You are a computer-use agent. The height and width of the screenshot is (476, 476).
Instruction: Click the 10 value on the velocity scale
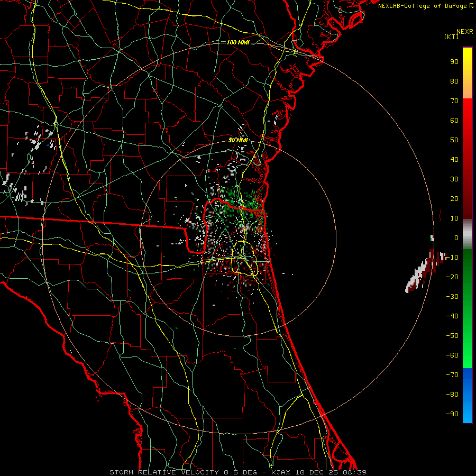pyautogui.click(x=454, y=218)
